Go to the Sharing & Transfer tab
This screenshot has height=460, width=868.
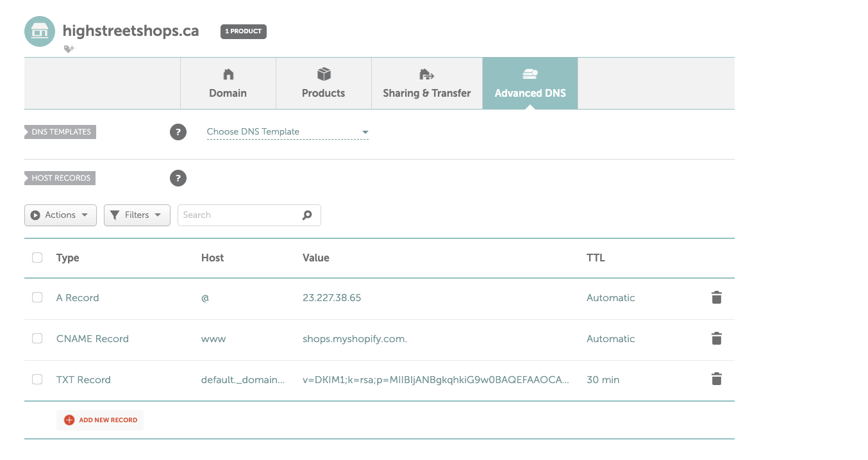[426, 84]
